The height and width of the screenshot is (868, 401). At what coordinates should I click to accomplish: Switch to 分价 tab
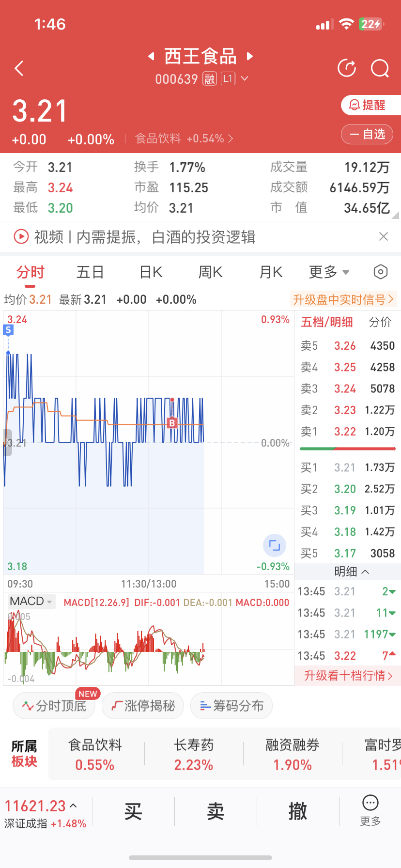point(380,322)
